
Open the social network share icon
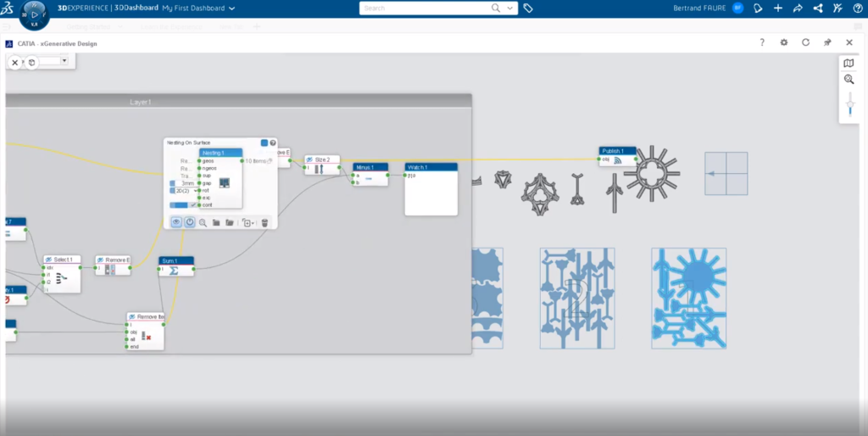tap(818, 8)
